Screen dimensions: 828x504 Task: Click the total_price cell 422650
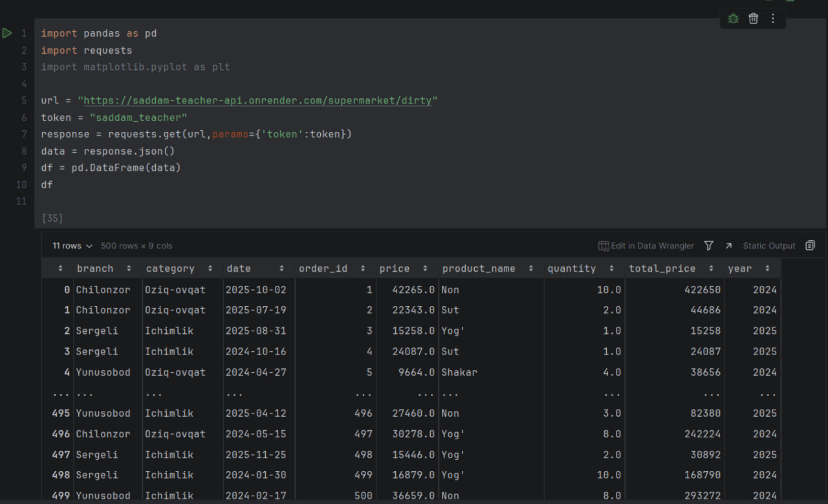click(703, 290)
